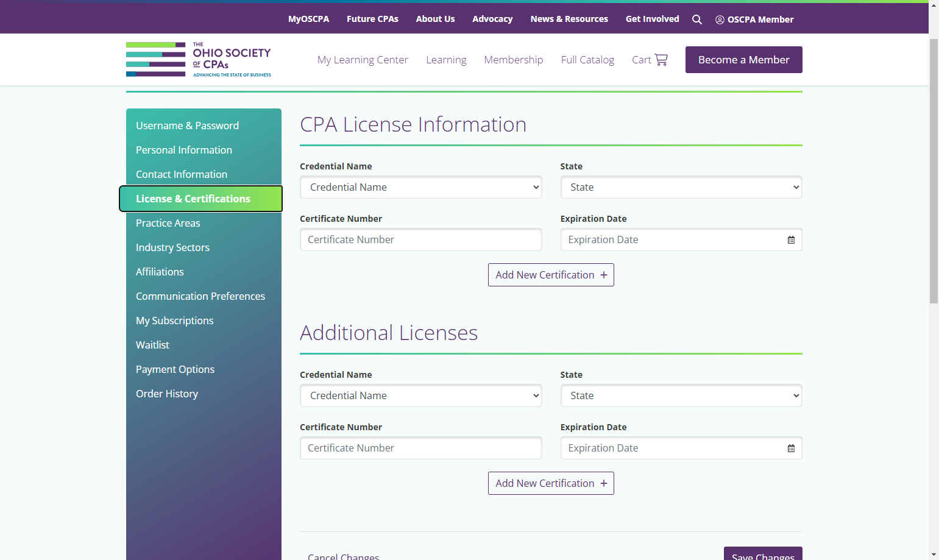
Task: Open the MyOSCPA menu
Action: coord(309,19)
